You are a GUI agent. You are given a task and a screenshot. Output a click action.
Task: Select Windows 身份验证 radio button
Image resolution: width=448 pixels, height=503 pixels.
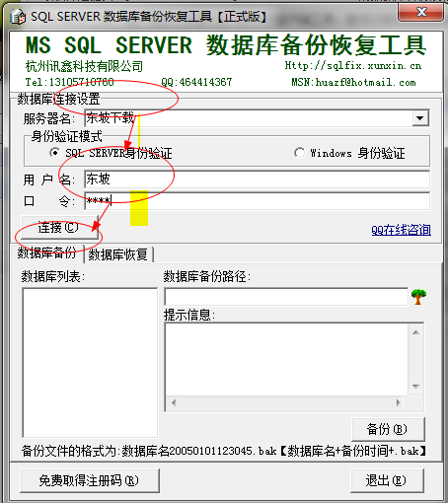tap(299, 153)
